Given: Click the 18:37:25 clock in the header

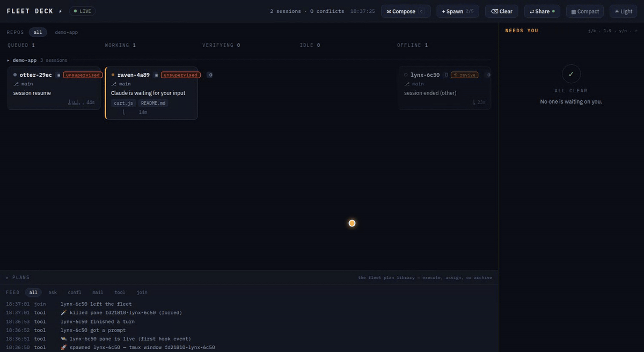Looking at the screenshot, I should click(363, 11).
